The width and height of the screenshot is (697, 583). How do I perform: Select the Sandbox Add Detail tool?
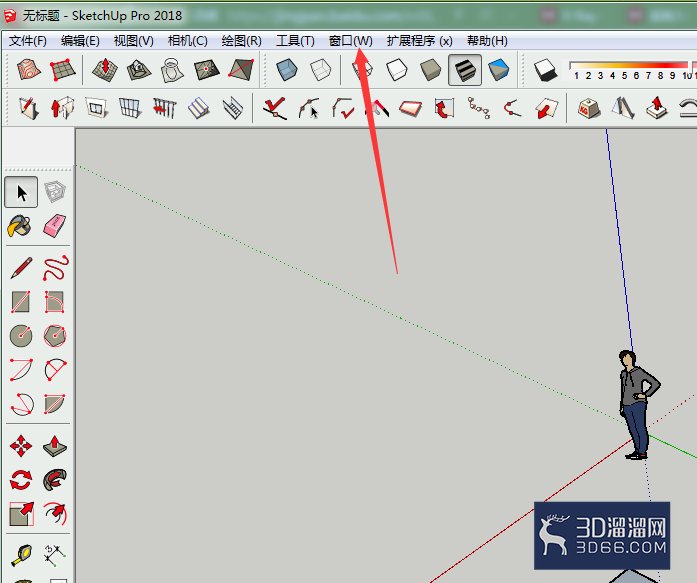(x=206, y=70)
